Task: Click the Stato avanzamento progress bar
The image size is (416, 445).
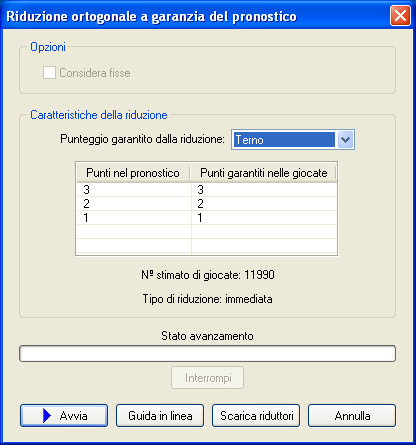Action: pos(207,353)
